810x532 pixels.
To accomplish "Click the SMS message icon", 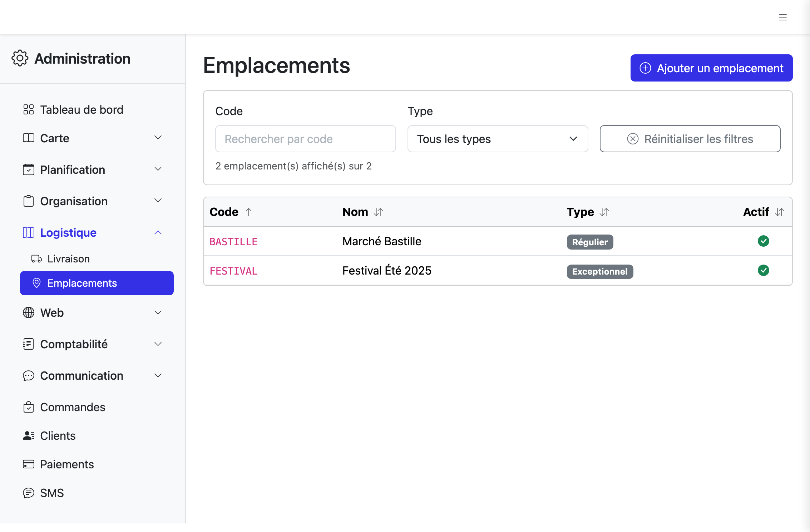I will pyautogui.click(x=29, y=493).
